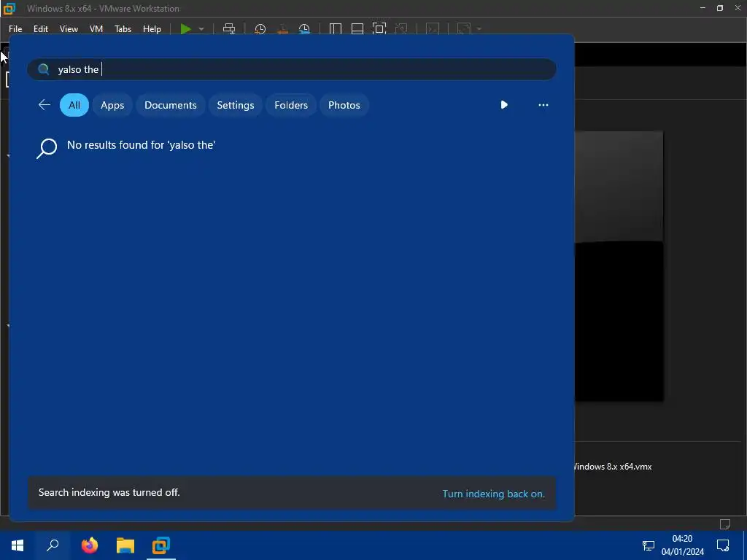Image resolution: width=747 pixels, height=560 pixels.
Task: Power on the VM with green play button
Action: [x=185, y=29]
